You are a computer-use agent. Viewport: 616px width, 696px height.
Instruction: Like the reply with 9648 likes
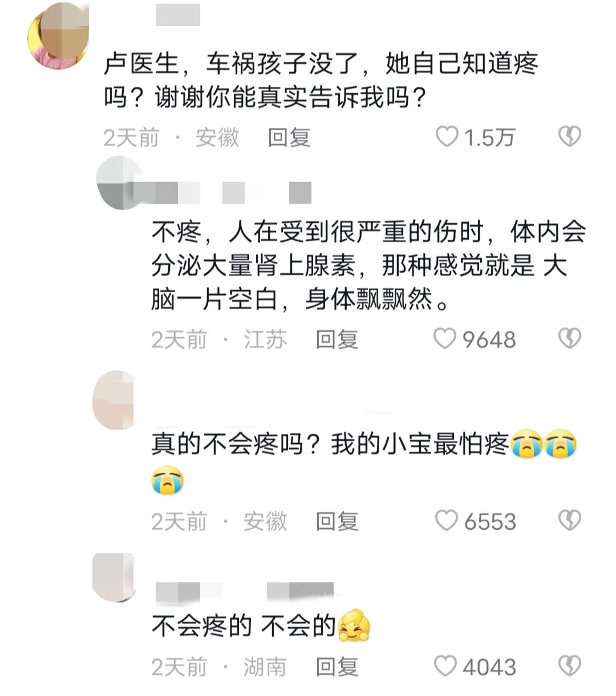click(x=445, y=339)
